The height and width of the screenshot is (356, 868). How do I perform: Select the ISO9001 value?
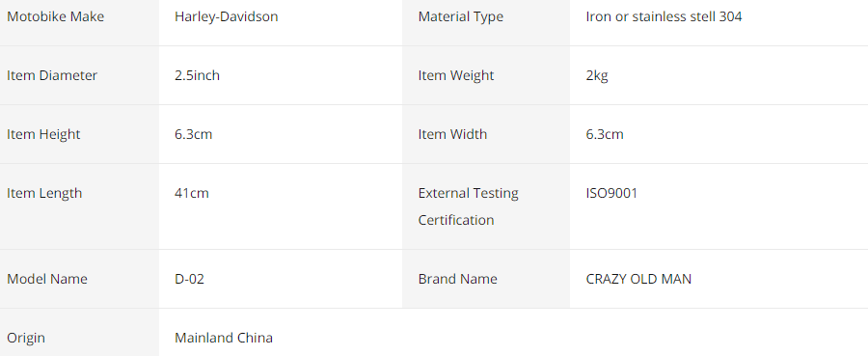(x=611, y=193)
